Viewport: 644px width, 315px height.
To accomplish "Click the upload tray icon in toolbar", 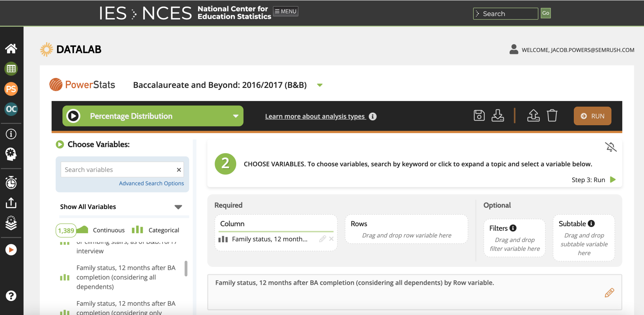I will coord(533,116).
